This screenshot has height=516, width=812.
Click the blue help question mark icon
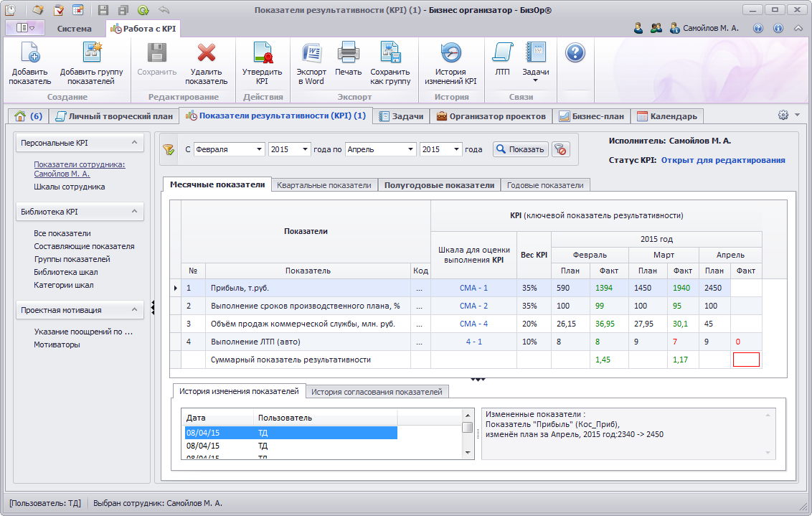(575, 52)
